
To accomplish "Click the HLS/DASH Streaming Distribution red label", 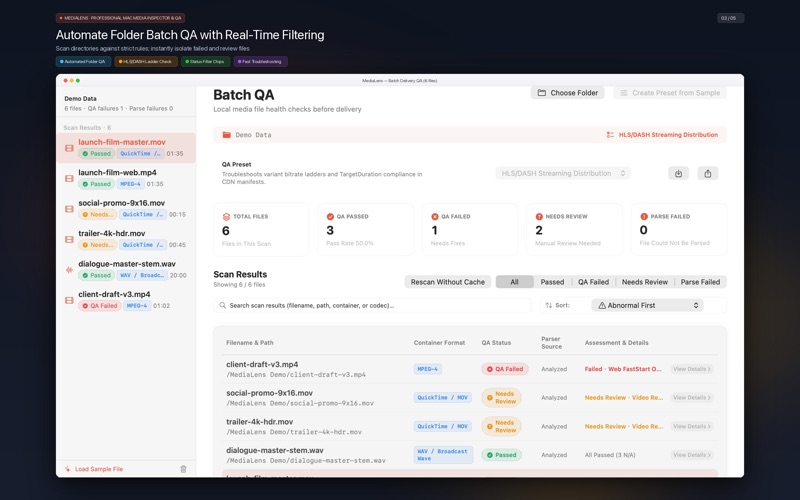I will point(668,135).
